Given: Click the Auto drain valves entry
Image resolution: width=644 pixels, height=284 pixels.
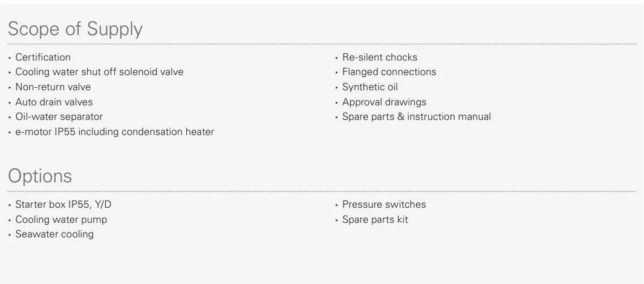Looking at the screenshot, I should (x=54, y=102).
